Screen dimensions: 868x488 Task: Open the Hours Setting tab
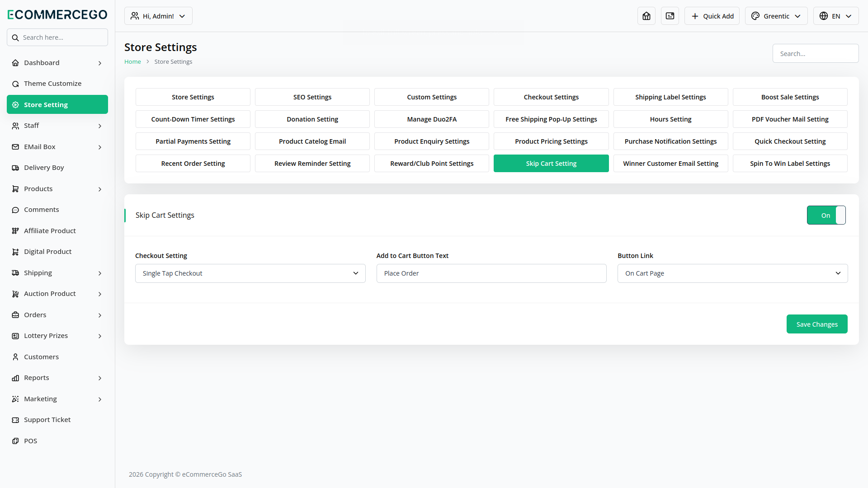(671, 119)
